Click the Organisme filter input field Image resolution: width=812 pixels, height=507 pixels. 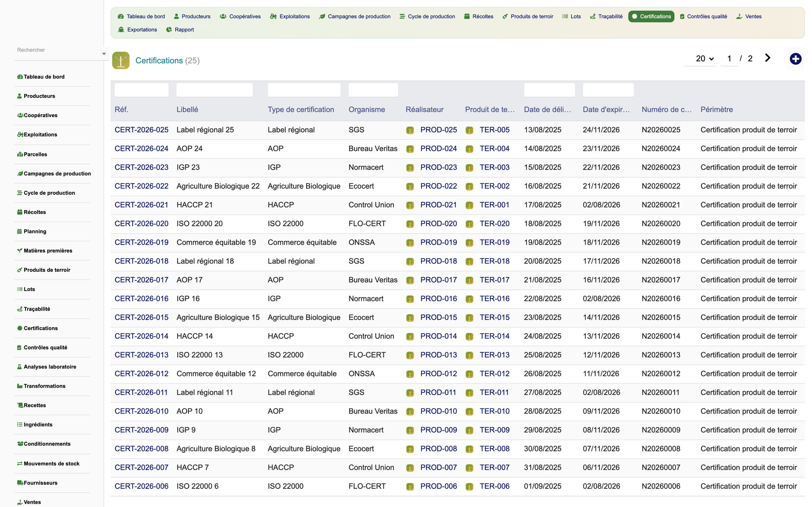[x=373, y=90]
